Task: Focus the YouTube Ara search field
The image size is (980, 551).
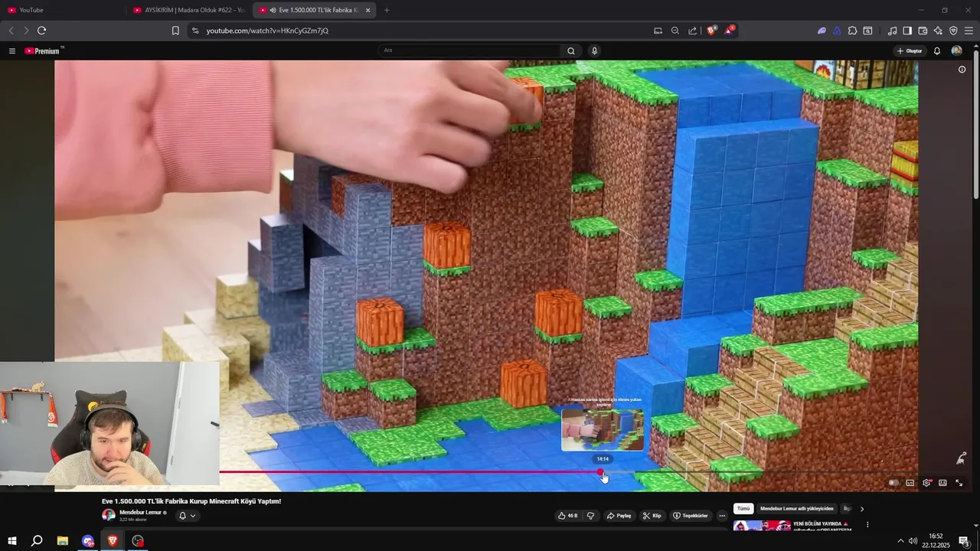Action: 469,51
